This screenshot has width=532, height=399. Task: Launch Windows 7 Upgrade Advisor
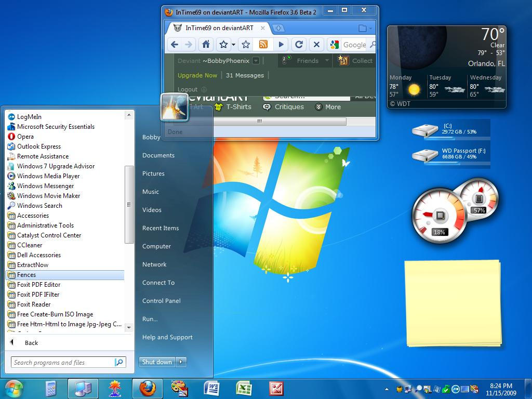51,166
